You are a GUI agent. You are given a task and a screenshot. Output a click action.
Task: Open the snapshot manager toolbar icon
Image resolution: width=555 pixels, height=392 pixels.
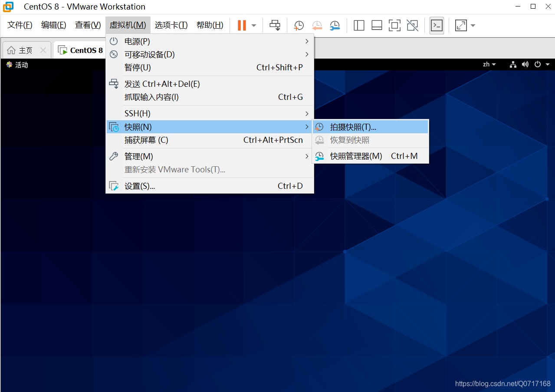(x=335, y=26)
